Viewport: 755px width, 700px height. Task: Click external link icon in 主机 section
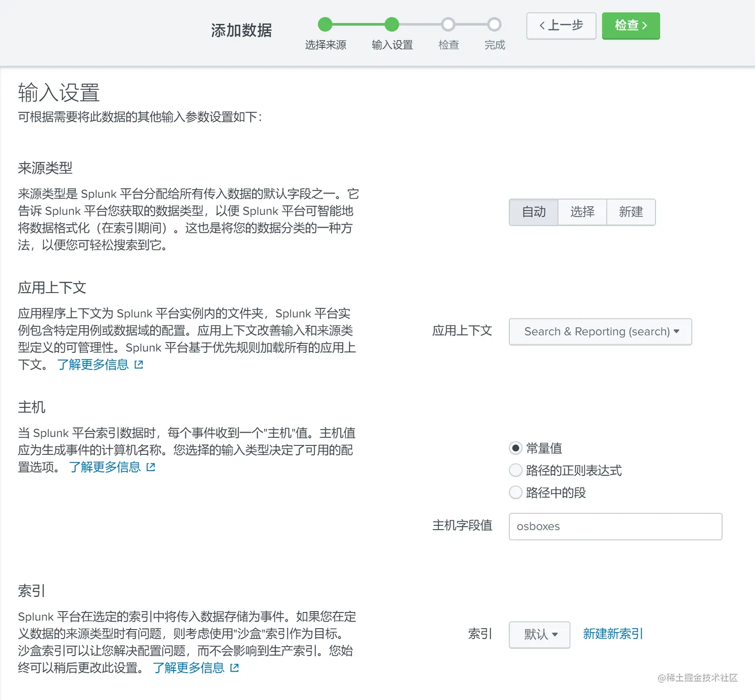151,467
